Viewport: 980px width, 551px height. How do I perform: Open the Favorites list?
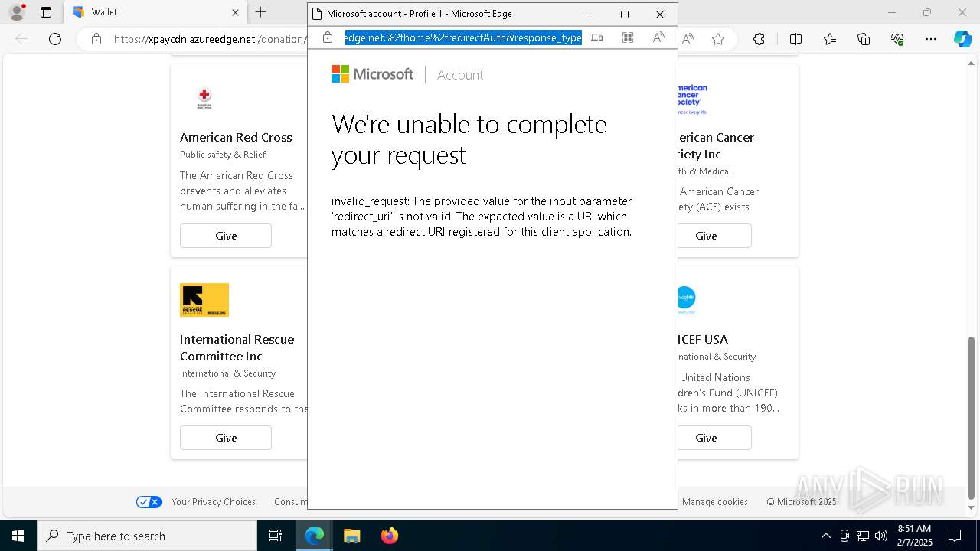pyautogui.click(x=830, y=39)
